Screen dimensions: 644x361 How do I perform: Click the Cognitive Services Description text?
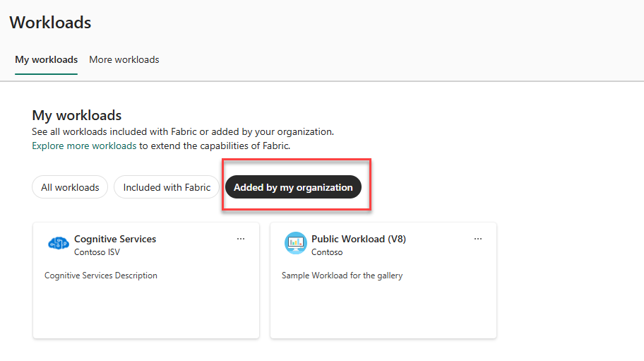[100, 276]
